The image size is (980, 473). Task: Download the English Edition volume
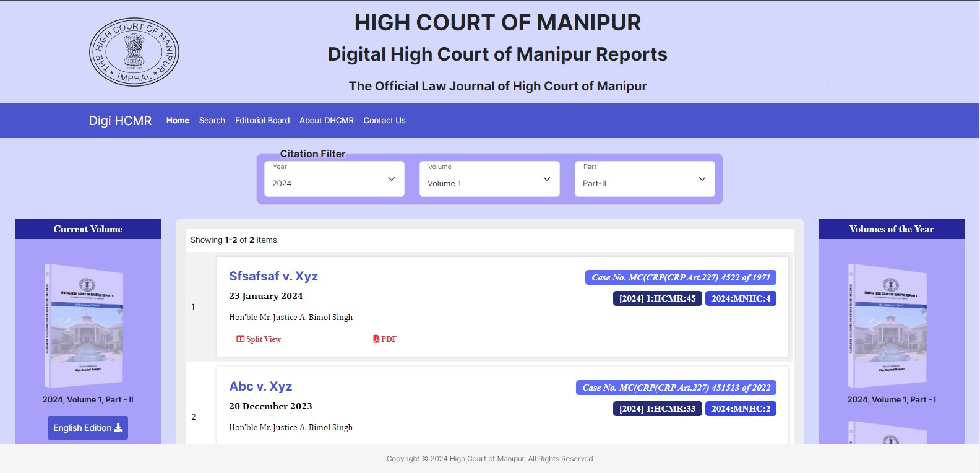coord(88,428)
